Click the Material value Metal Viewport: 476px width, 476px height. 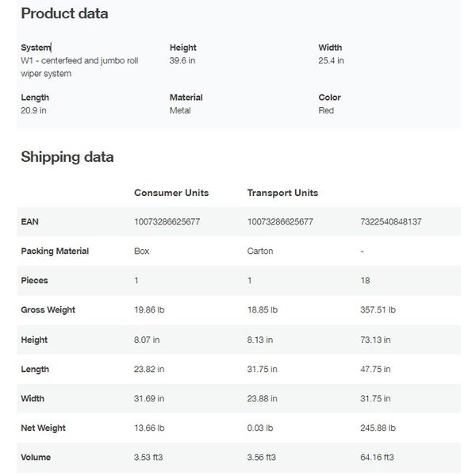[180, 110]
